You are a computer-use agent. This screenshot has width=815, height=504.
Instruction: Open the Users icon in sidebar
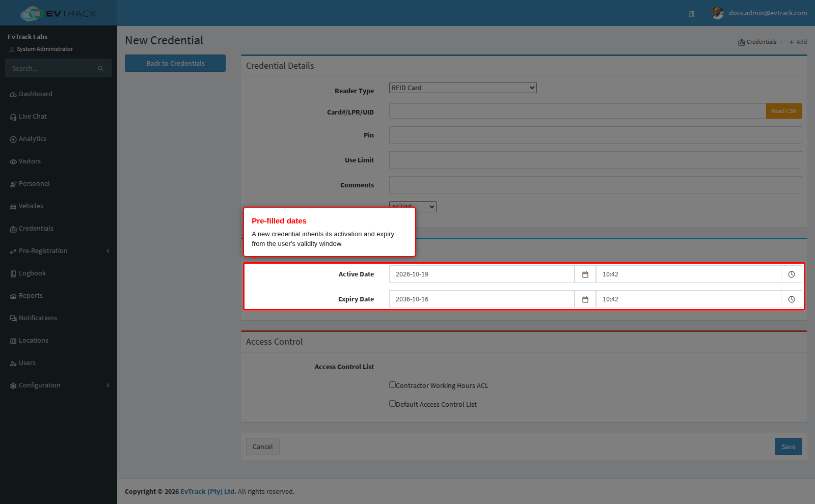(13, 363)
